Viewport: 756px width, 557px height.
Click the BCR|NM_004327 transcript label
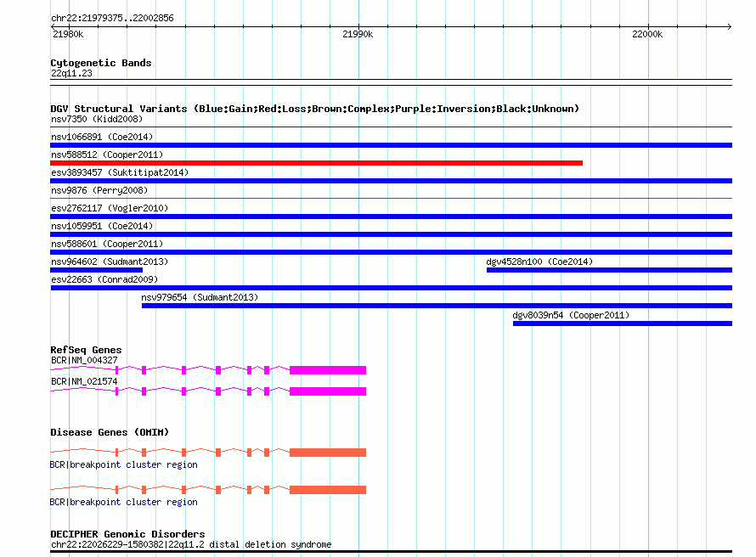pyautogui.click(x=84, y=360)
